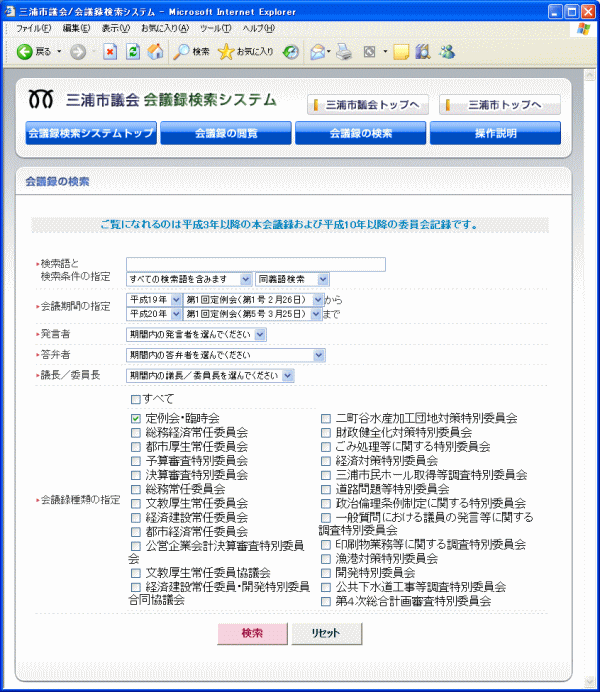Check 予算審査特別委員会 checkbox
Viewport: 600px width, 692px height.
click(135, 461)
